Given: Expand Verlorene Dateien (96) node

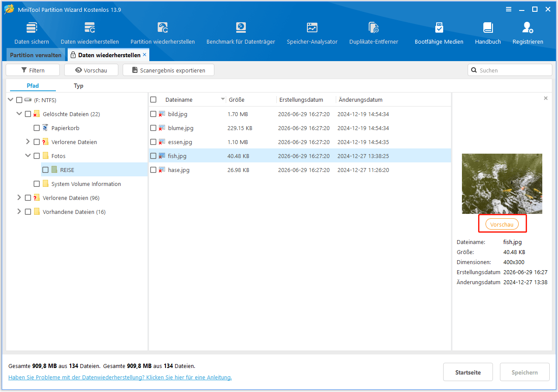Looking at the screenshot, I should tap(19, 198).
